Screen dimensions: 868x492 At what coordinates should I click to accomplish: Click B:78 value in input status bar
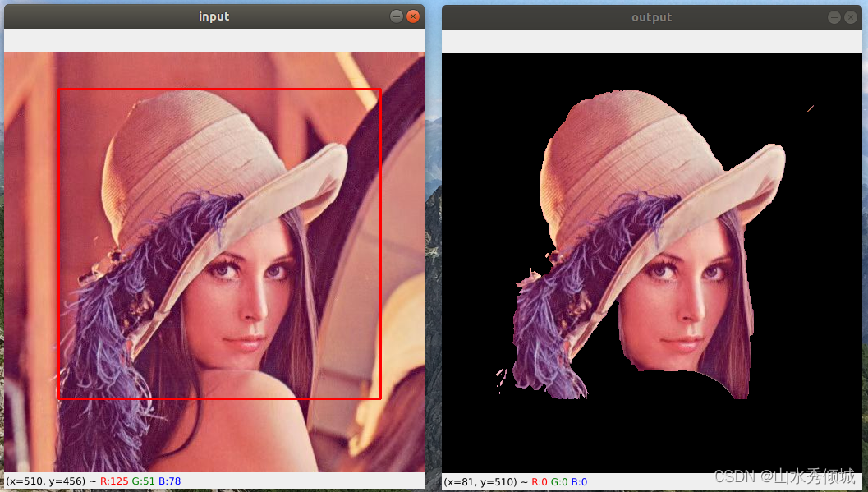point(169,481)
